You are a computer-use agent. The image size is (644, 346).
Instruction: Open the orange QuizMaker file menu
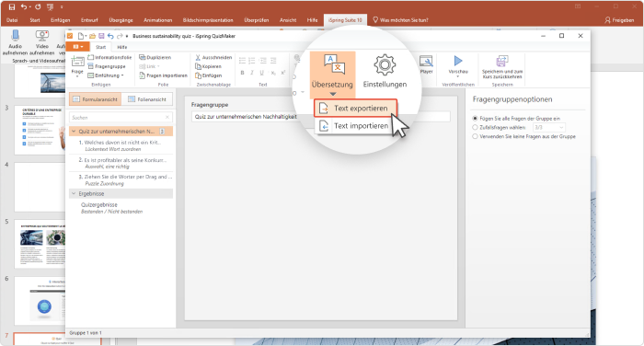(77, 47)
